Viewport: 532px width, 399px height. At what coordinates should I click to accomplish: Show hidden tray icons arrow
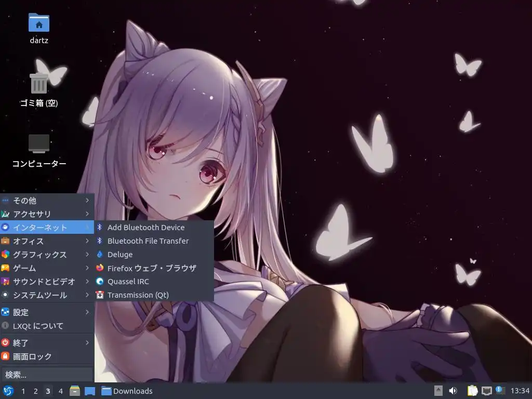(438, 391)
